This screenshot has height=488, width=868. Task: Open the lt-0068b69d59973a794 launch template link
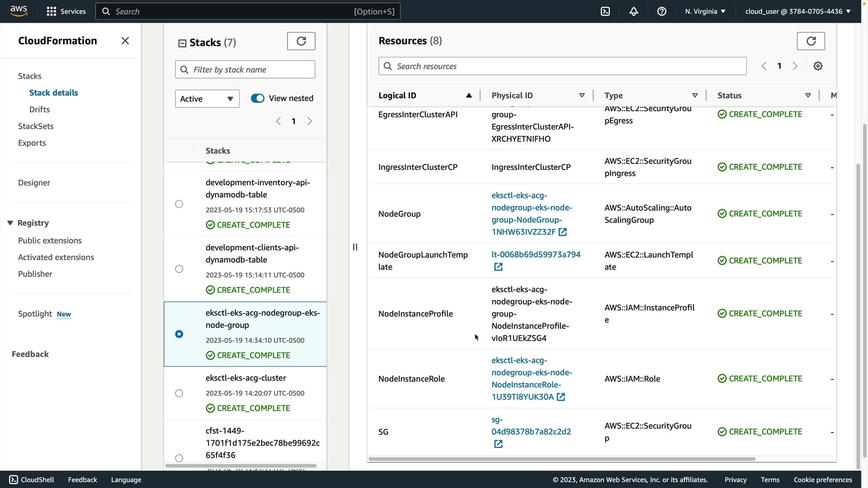[x=536, y=254]
